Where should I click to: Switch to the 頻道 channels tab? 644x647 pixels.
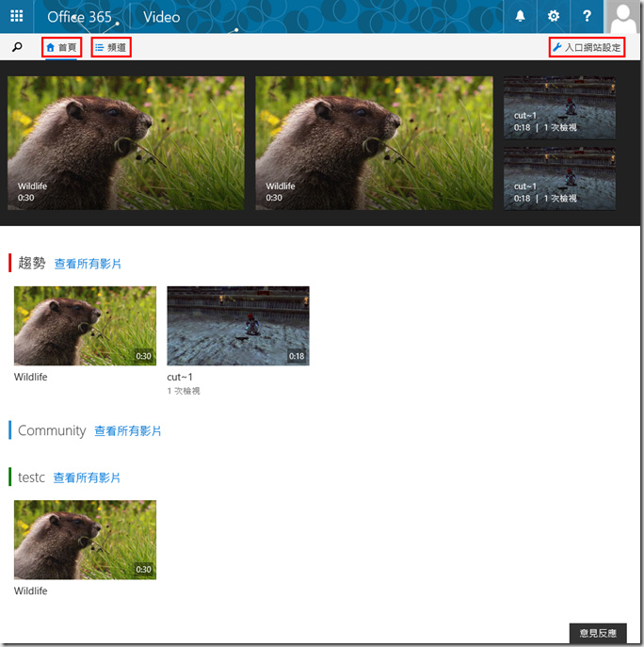pyautogui.click(x=111, y=47)
